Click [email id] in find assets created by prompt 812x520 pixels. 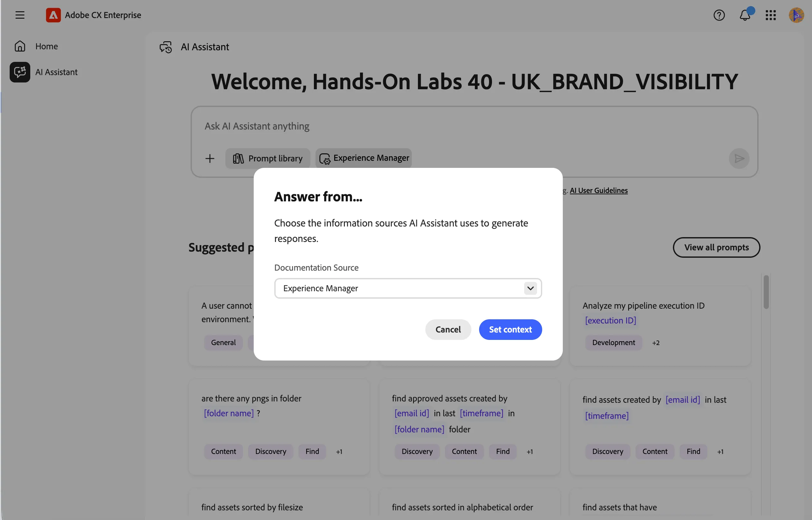(683, 400)
